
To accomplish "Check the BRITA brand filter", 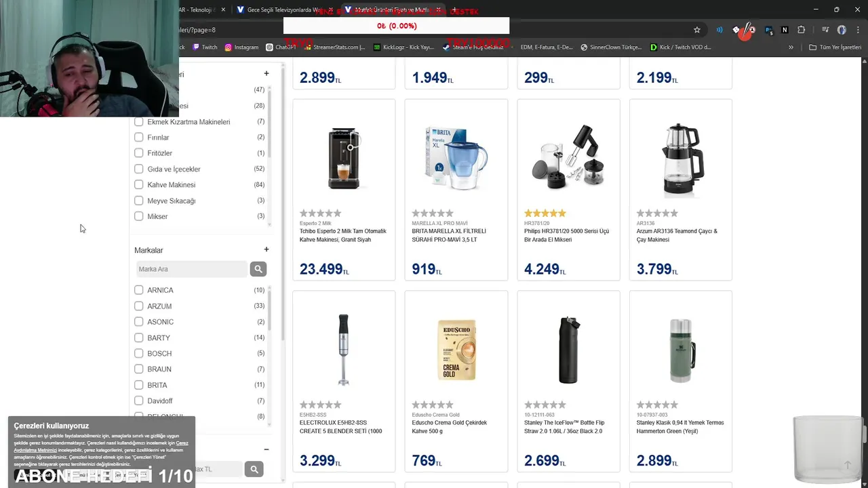I will point(138,385).
